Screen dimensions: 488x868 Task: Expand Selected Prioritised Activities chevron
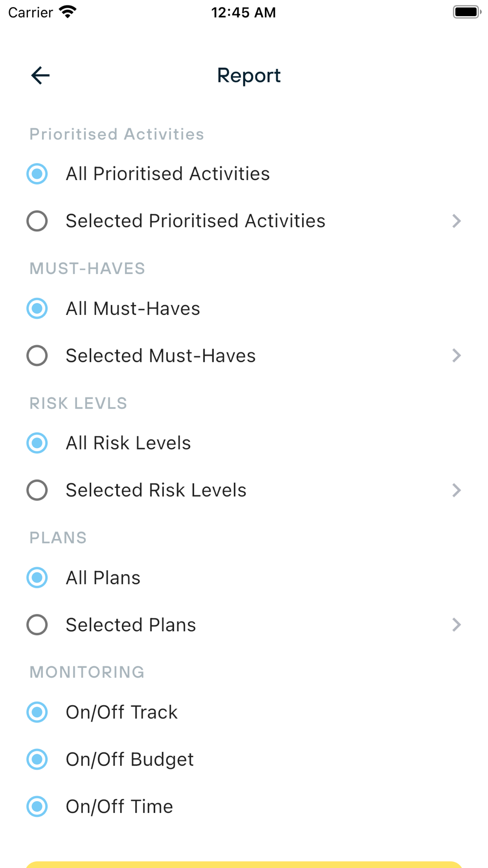point(456,221)
